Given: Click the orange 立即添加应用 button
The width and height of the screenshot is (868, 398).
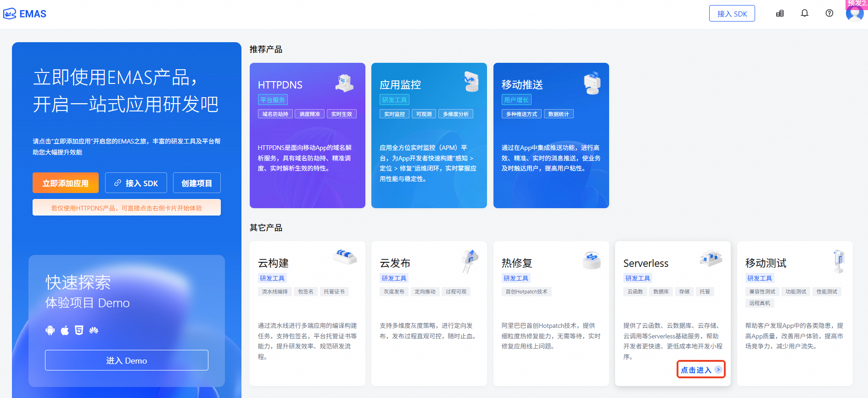Looking at the screenshot, I should pos(66,183).
